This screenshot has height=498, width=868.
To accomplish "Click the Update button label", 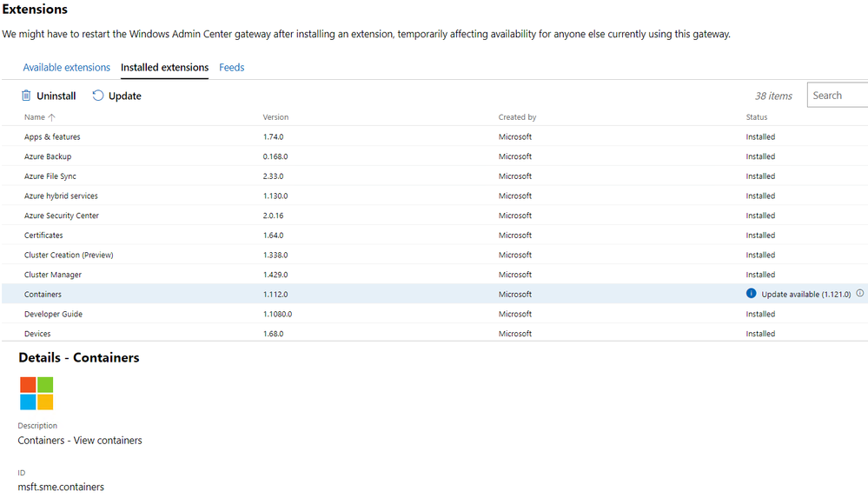I will tap(124, 96).
